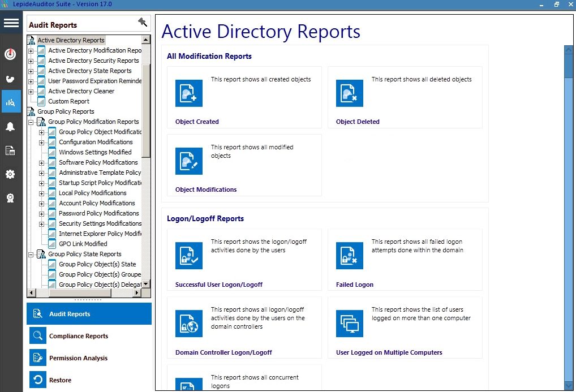Expand Configuration Modifications node
The height and width of the screenshot is (392, 576).
pos(41,143)
